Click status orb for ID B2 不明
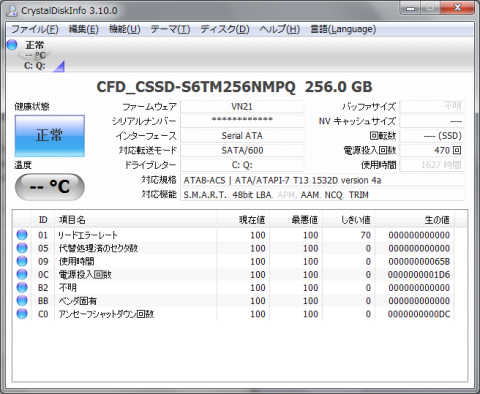Viewport: 480px width, 394px height. point(22,288)
